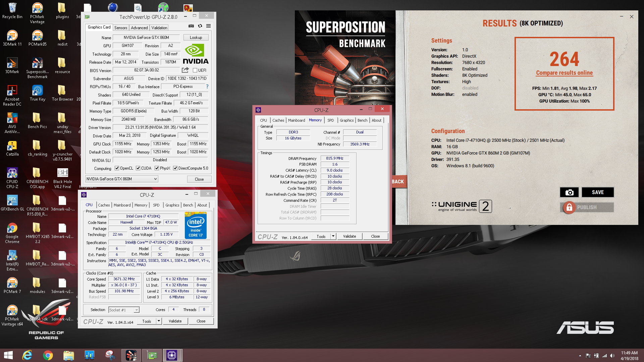Viewport: 644px width, 362px height.
Task: Click Compare results online link
Action: 564,73
